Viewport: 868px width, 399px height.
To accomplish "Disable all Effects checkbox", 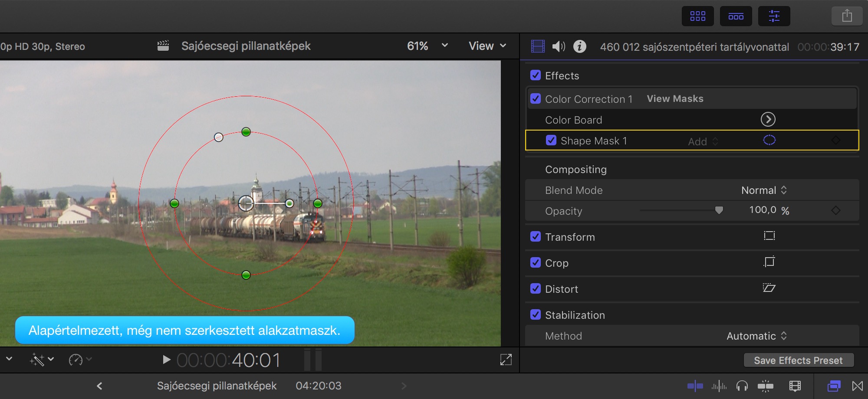I will click(536, 75).
